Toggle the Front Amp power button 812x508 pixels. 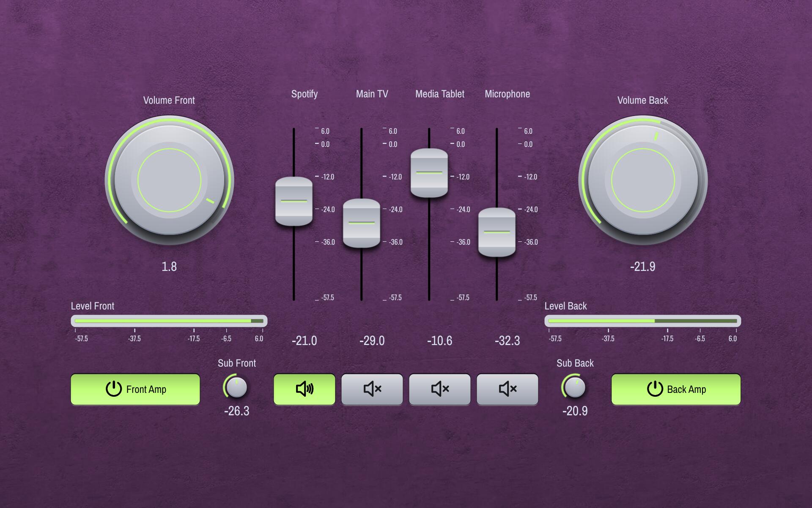click(135, 389)
